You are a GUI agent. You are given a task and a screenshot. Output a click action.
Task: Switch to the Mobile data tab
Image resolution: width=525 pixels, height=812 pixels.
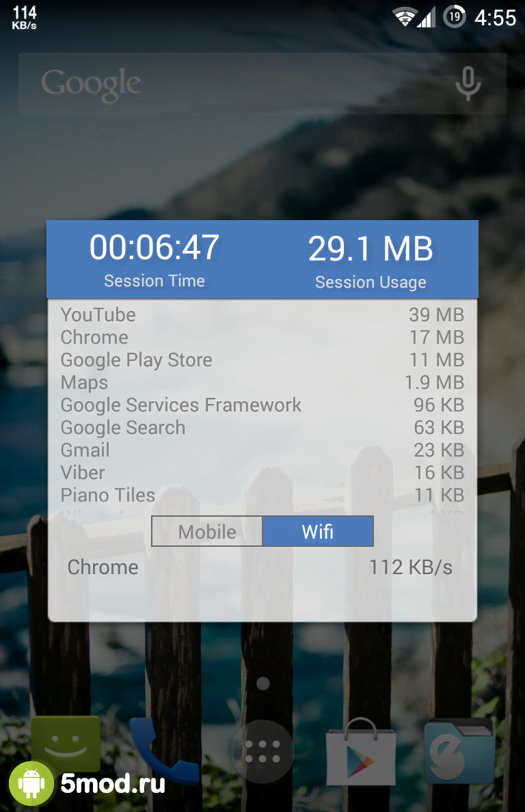207,531
